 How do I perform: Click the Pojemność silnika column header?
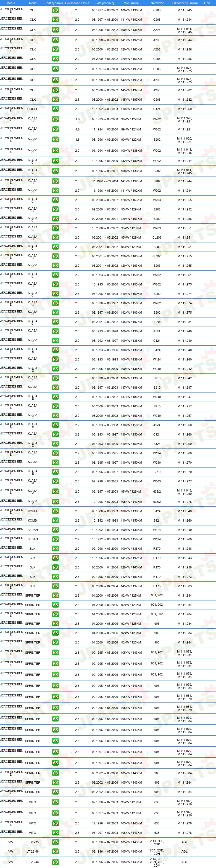point(77,3)
